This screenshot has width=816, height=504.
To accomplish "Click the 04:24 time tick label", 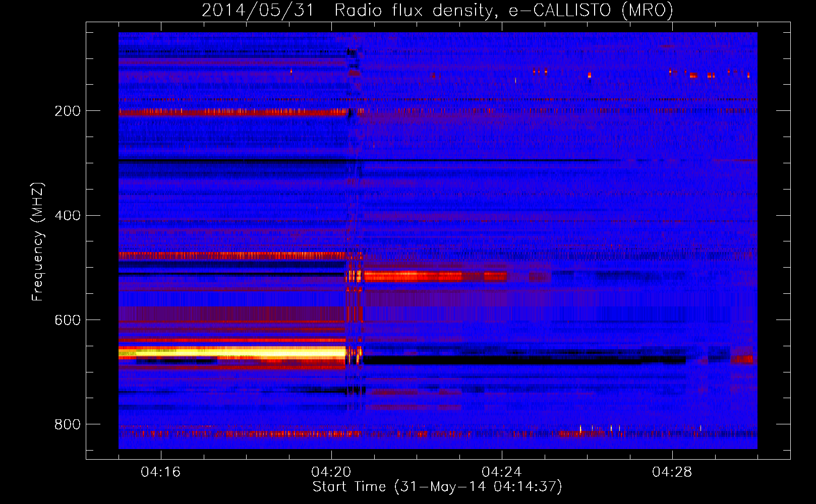I will pyautogui.click(x=502, y=472).
